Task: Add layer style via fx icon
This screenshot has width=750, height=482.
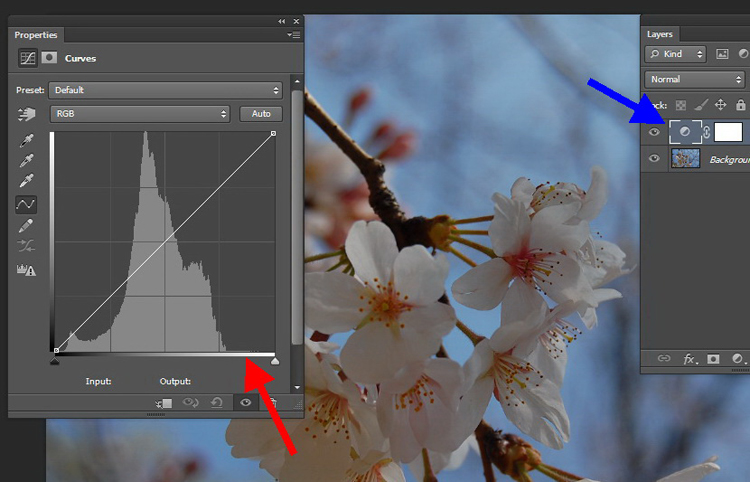Action: [690, 359]
